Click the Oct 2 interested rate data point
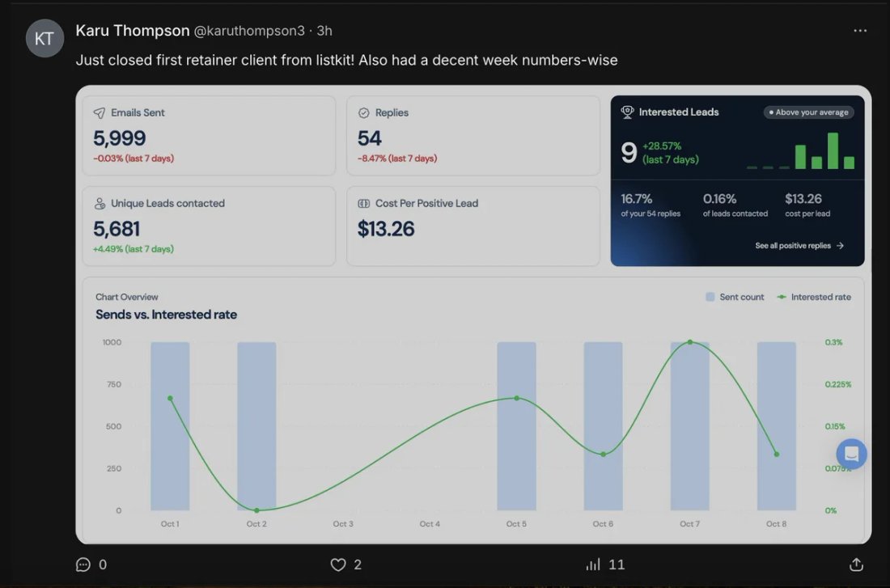Viewport: 890px width, 588px height. [256, 510]
